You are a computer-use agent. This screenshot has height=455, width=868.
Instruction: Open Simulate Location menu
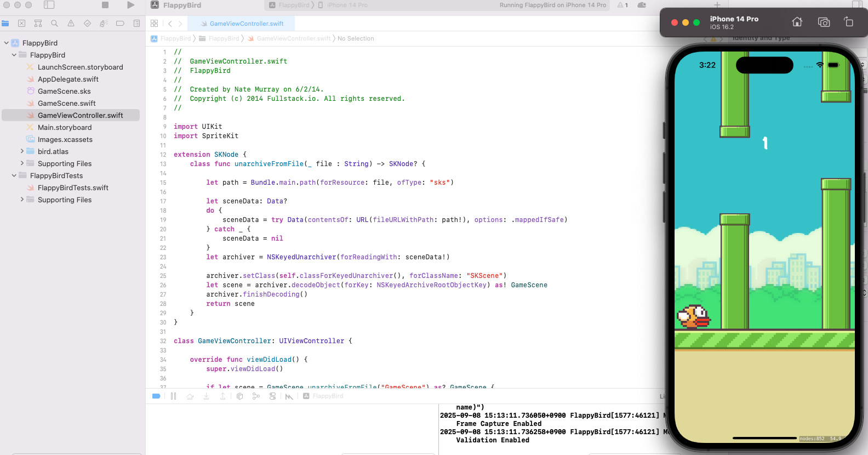(289, 396)
